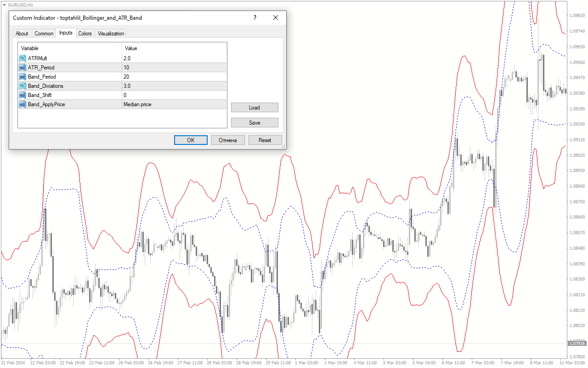Edit the Band_Diviations value 3.0
588x368 pixels.
(174, 86)
